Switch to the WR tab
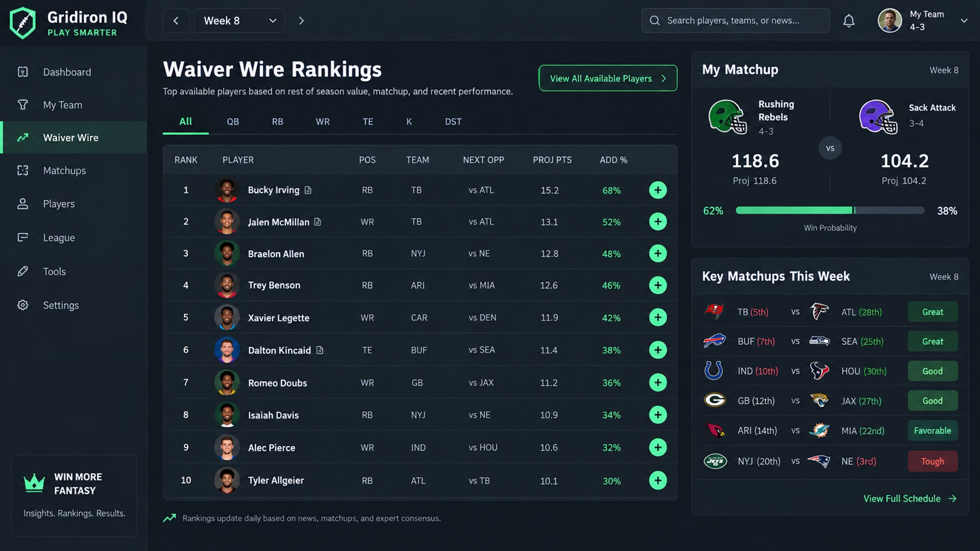 (x=323, y=122)
